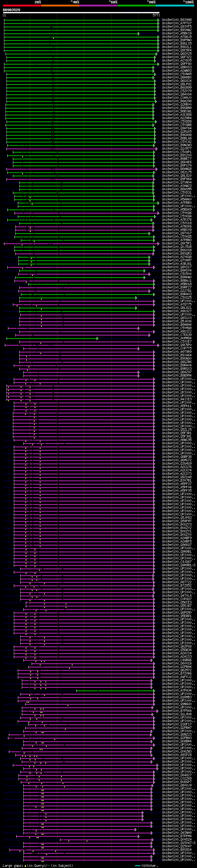Select the UniRef100_Q8H6B0 label

point(177,78)
